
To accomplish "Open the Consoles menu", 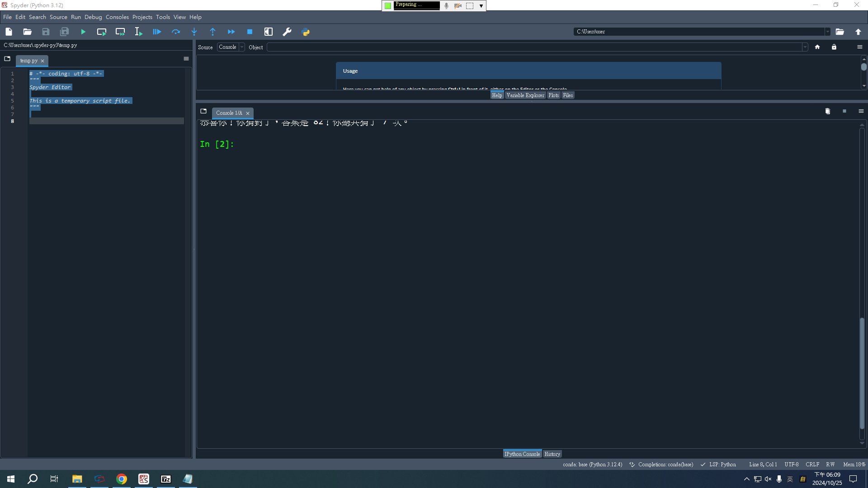I will (117, 17).
